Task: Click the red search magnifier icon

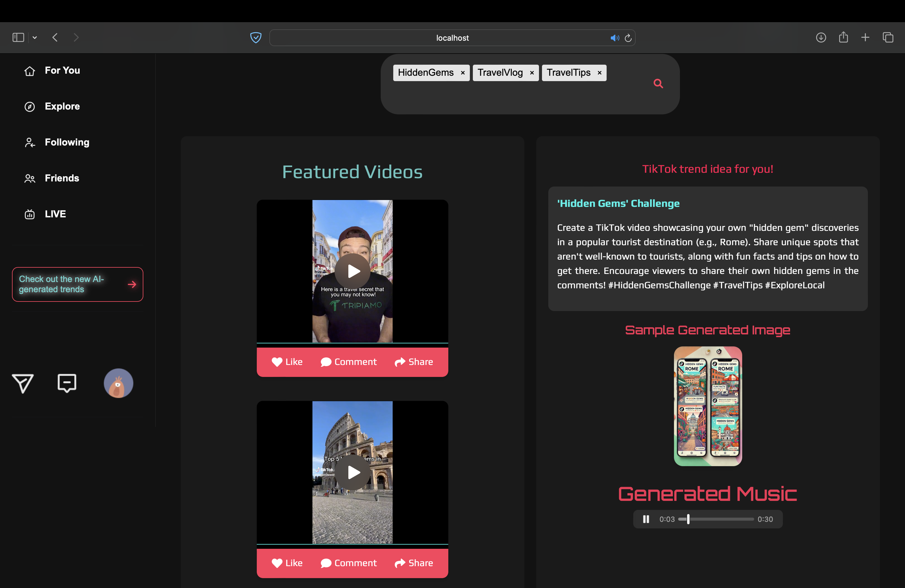Action: [658, 84]
